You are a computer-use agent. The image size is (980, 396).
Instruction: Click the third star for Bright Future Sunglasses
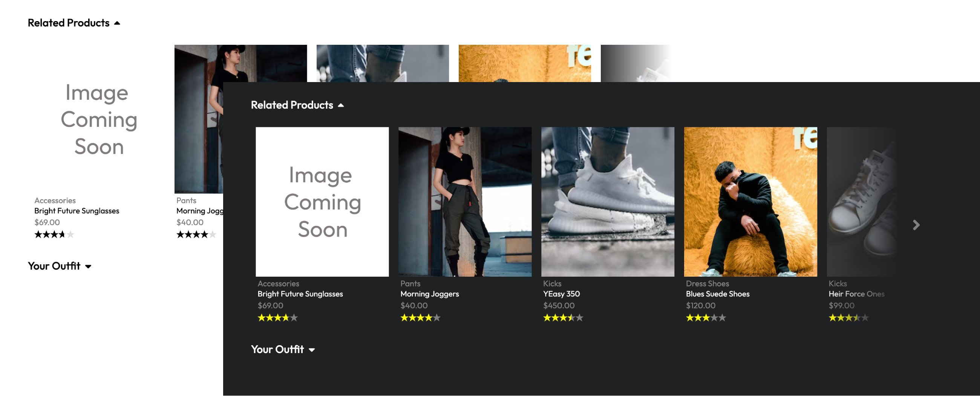coord(277,318)
